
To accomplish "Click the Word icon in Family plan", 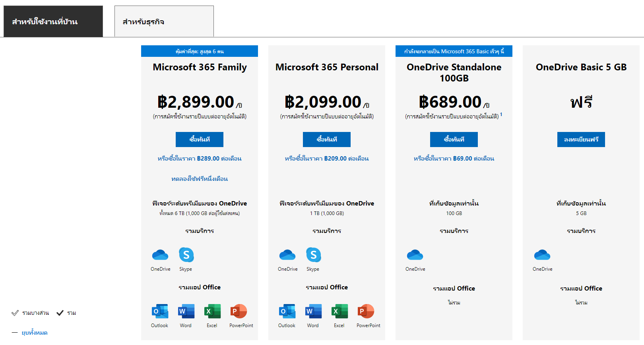I will [x=186, y=311].
